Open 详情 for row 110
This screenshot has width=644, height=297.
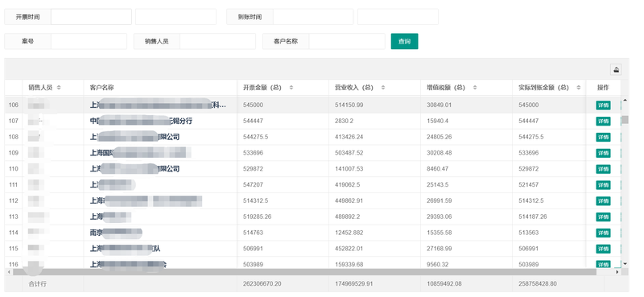point(603,169)
